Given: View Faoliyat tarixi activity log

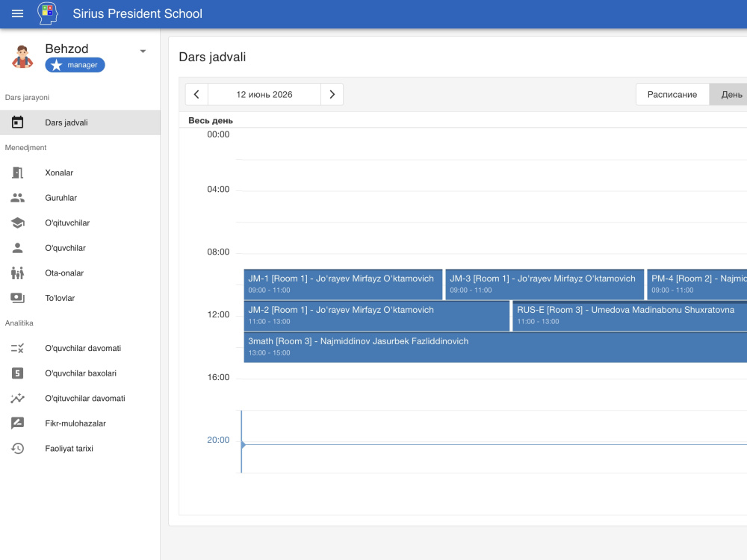Looking at the screenshot, I should coord(80,449).
